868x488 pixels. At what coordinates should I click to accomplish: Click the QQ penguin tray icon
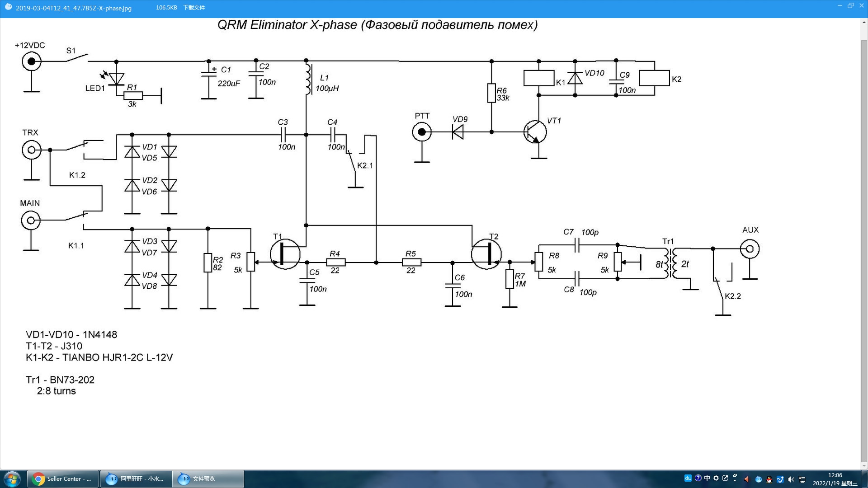click(x=769, y=479)
